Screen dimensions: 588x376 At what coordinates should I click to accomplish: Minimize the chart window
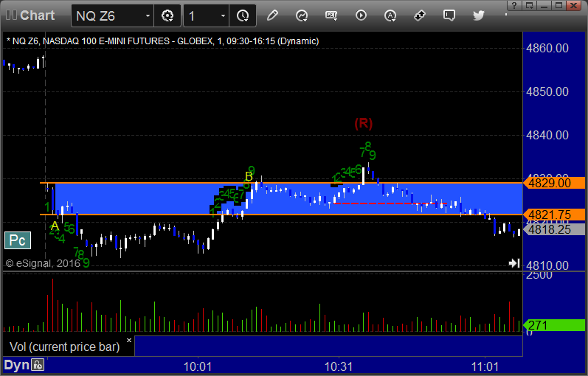pyautogui.click(x=544, y=5)
